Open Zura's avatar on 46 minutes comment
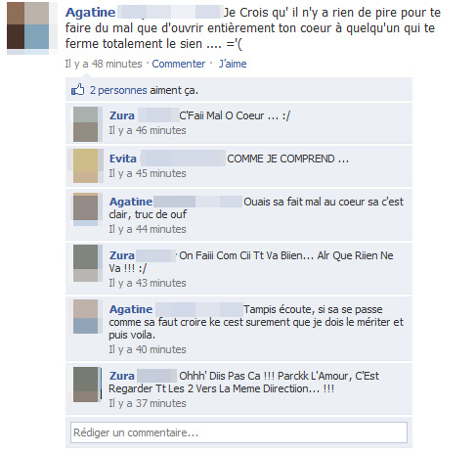The width and height of the screenshot is (476, 454). coord(85,124)
